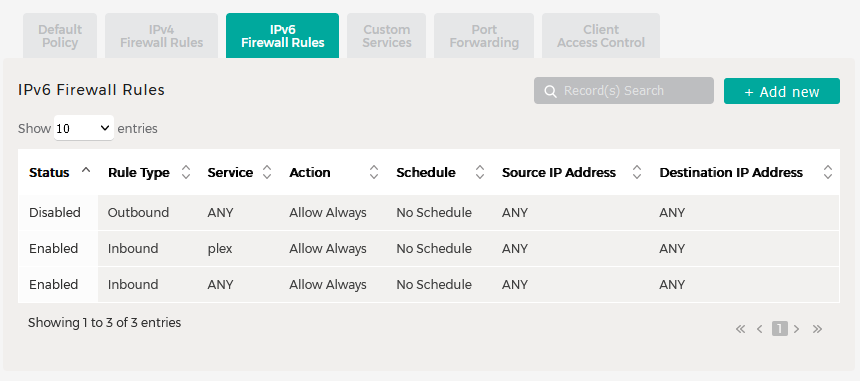Click the Service header text
860x381 pixels.
click(230, 173)
